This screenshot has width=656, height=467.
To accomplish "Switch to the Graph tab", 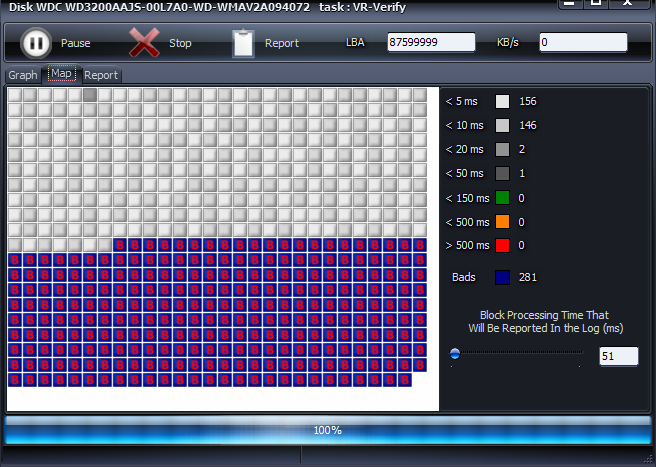I will (x=23, y=75).
